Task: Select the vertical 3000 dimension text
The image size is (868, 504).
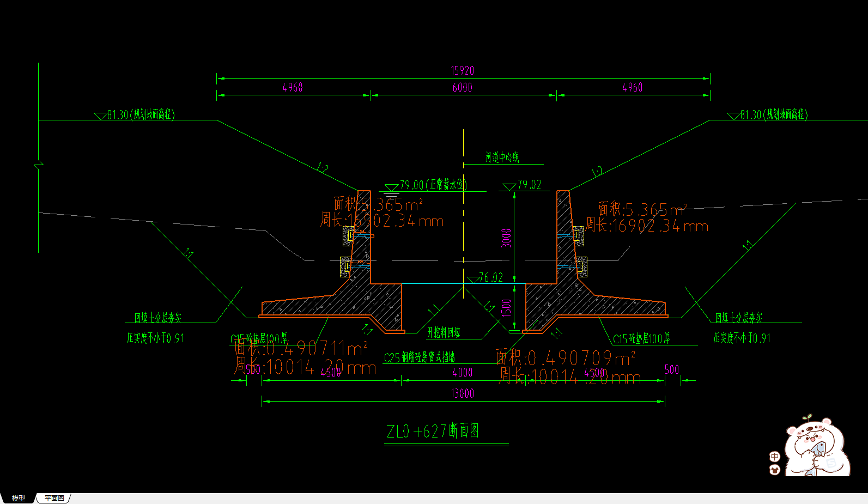Action: point(507,238)
